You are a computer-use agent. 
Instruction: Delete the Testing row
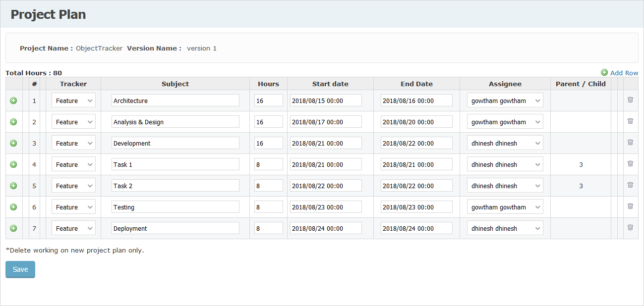pos(630,206)
